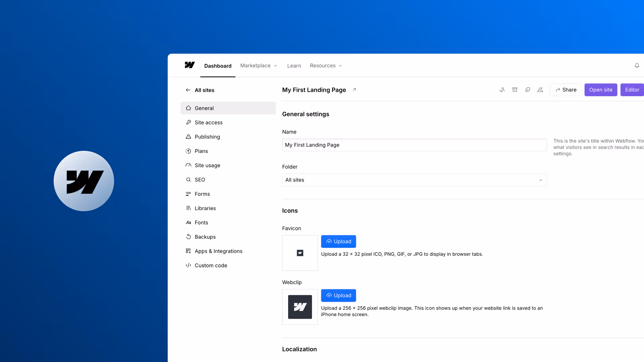Open notifications bell
Image resolution: width=644 pixels, height=362 pixels.
point(637,66)
